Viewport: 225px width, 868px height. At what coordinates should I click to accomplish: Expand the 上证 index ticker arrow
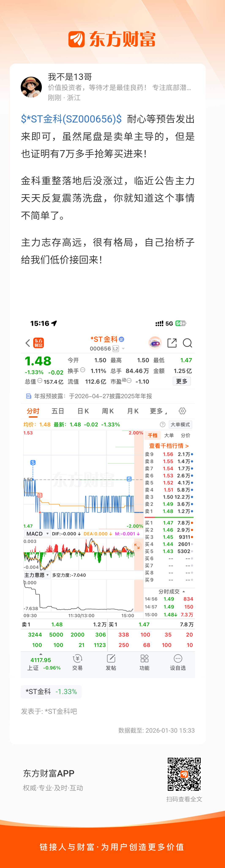click(41, 654)
